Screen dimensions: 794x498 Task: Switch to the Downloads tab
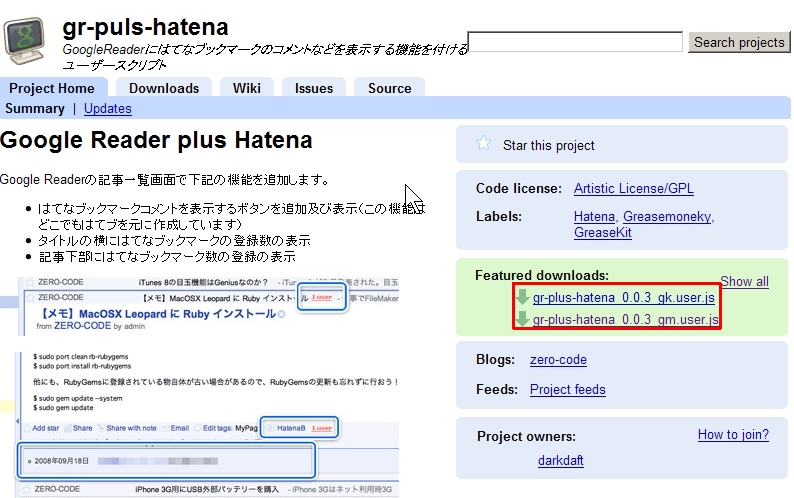pos(164,88)
